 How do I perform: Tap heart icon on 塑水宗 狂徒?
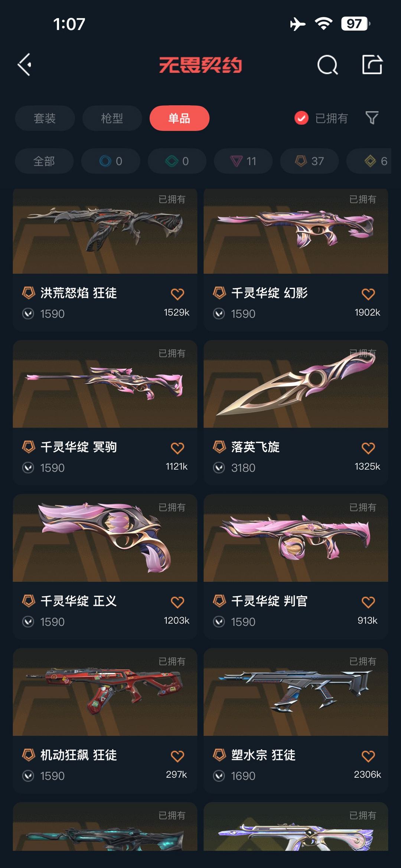coord(368,756)
